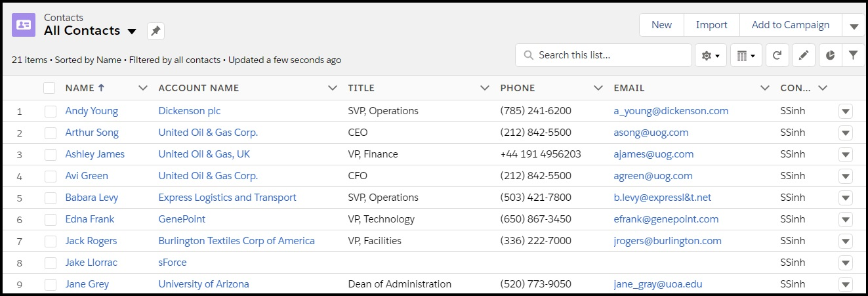Open row actions menu for Arthur Song
The width and height of the screenshot is (868, 296).
pos(846,133)
